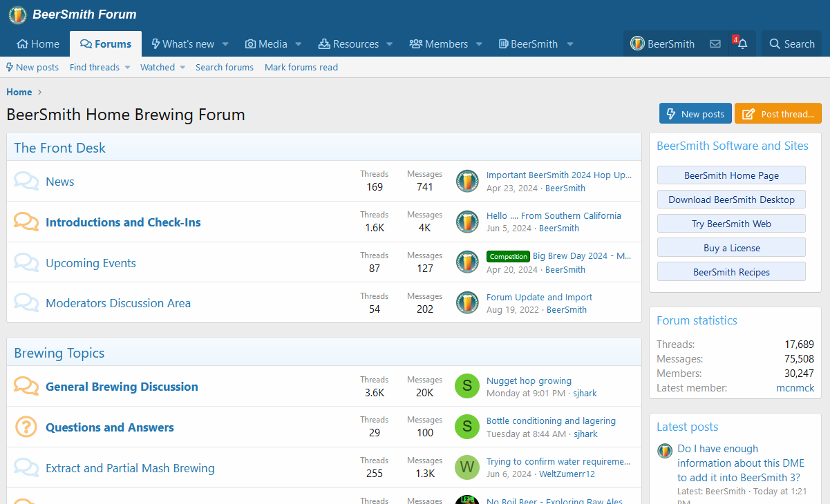830x504 pixels.
Task: Open the Extract and Partial Mash Brewing forum
Action: click(130, 468)
